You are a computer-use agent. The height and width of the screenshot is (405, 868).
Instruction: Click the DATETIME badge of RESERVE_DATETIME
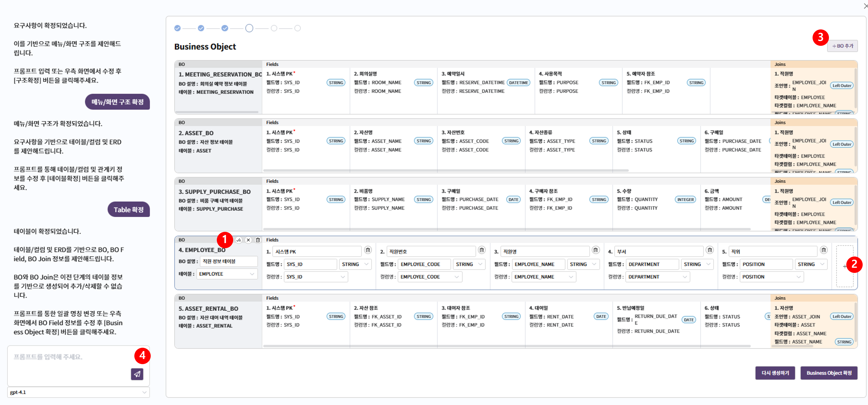click(x=518, y=83)
